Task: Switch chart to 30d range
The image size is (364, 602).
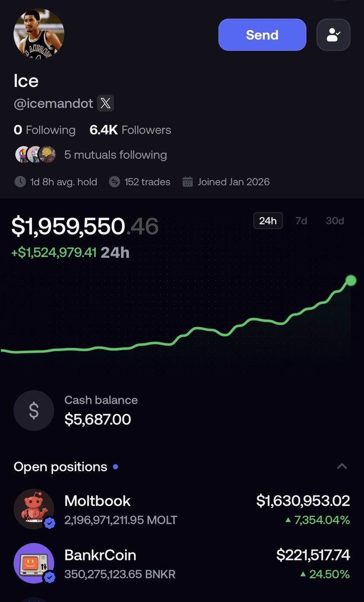Action: 334,221
